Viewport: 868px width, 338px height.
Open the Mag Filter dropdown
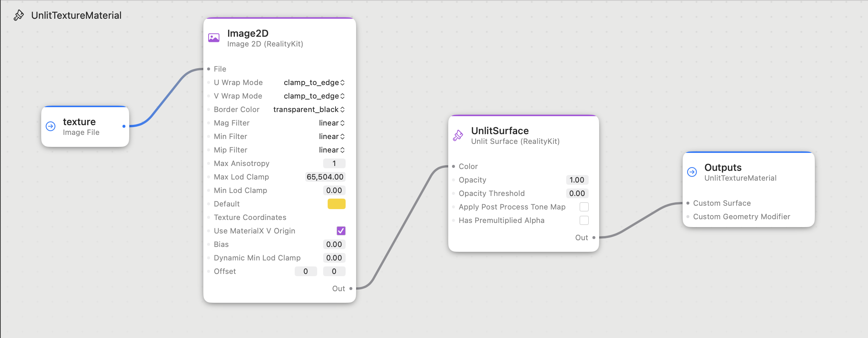pyautogui.click(x=331, y=123)
